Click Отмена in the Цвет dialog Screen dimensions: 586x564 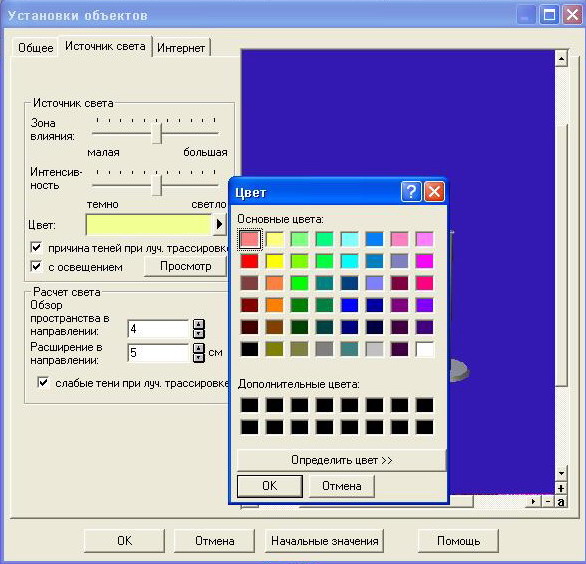[342, 486]
